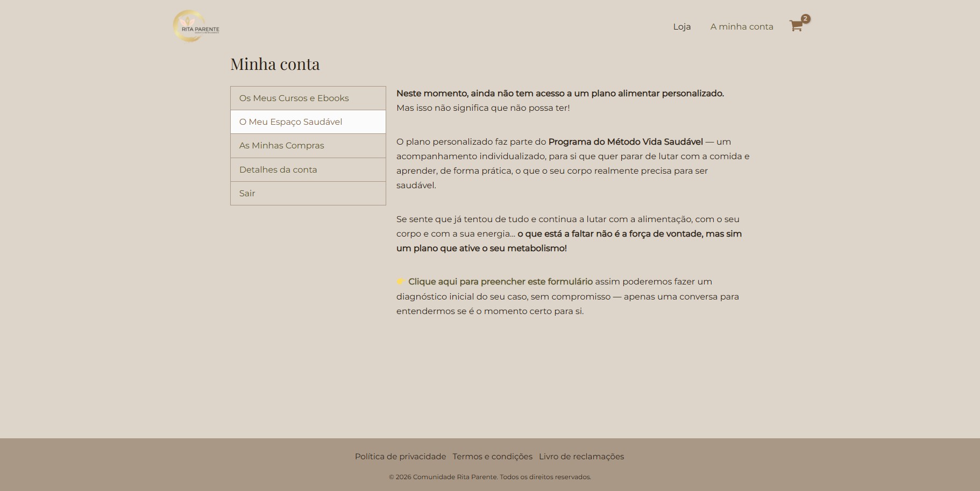Select the cart icon in the header

click(x=796, y=26)
